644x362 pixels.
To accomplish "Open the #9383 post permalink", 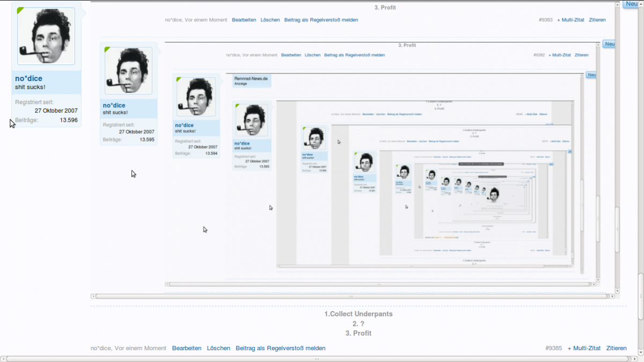I will tap(545, 20).
